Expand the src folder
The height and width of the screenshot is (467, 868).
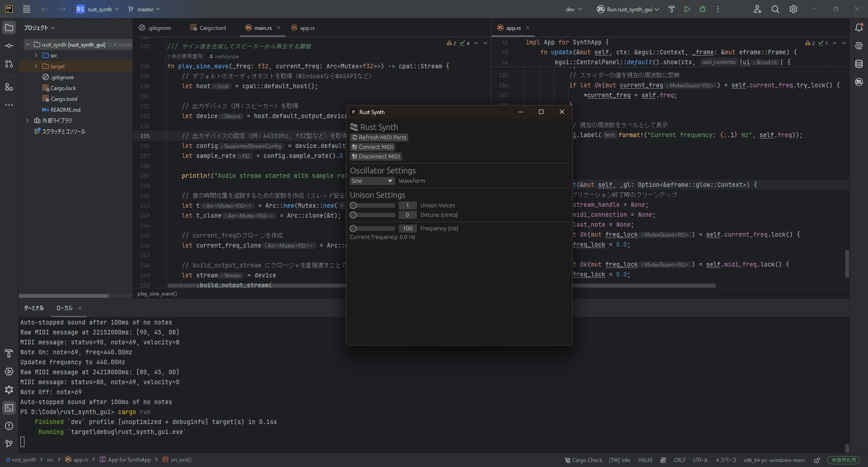click(36, 55)
